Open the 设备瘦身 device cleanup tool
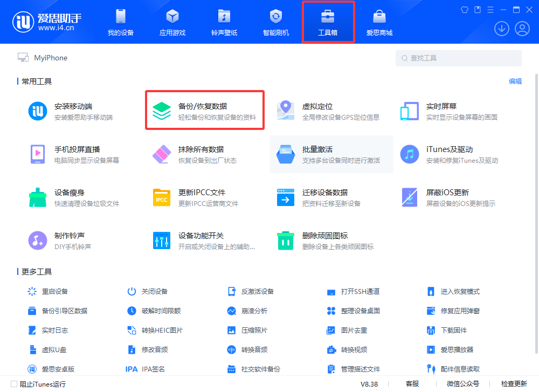The width and height of the screenshot is (539, 392). pos(37,197)
